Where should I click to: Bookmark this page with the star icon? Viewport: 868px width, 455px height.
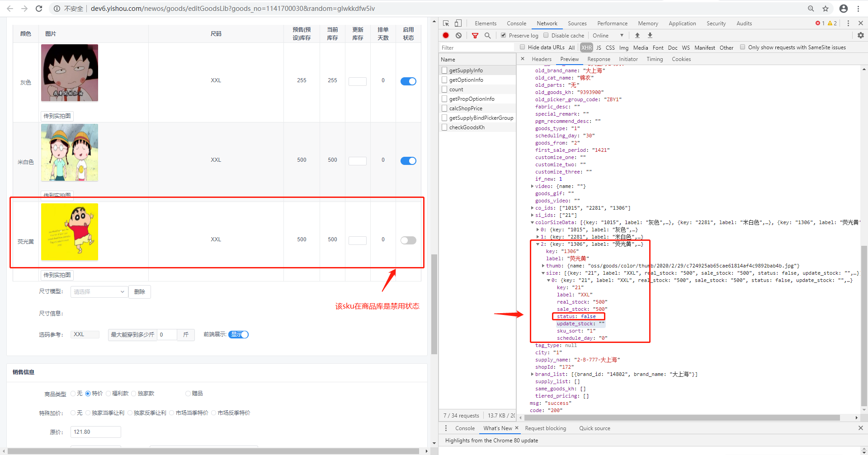click(826, 9)
